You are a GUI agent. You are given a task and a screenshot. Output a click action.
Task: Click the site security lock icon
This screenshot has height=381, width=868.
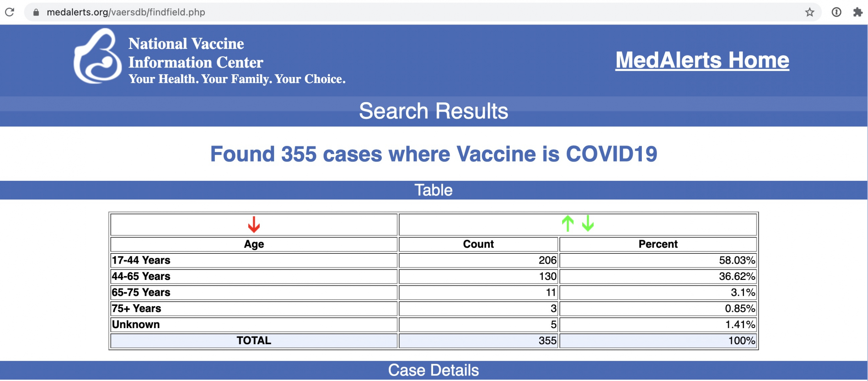(x=36, y=13)
